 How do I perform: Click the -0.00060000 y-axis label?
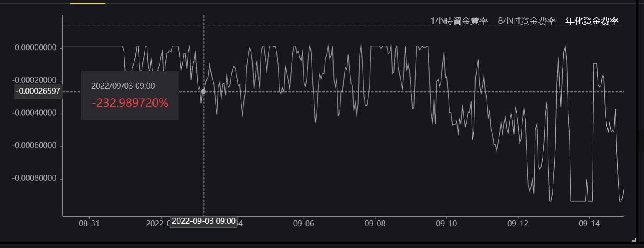34,146
